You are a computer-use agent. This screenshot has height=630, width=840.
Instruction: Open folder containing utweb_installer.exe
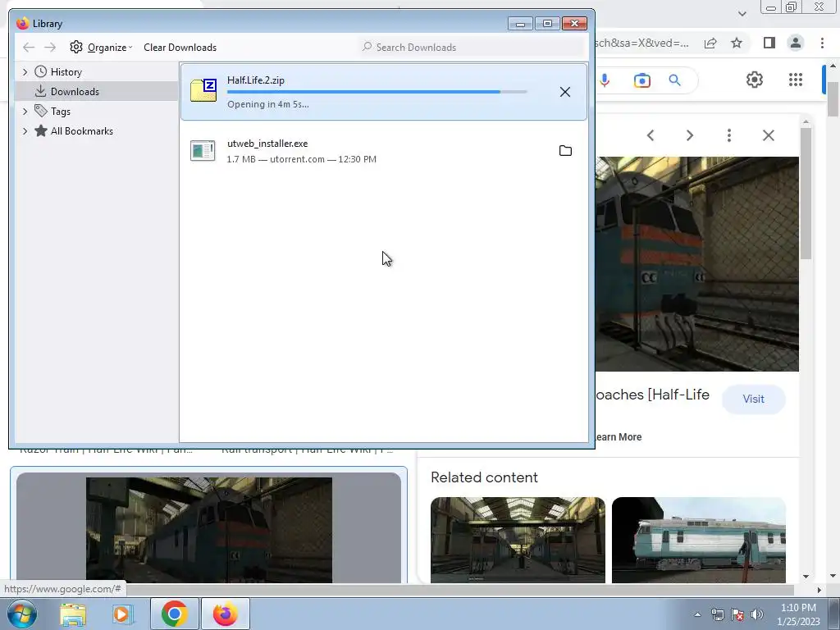(x=565, y=151)
